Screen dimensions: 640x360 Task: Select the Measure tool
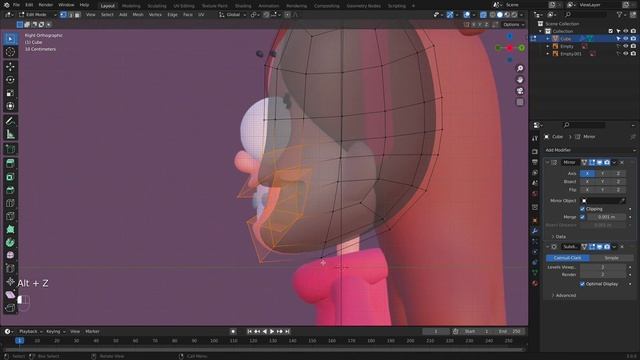[x=10, y=134]
